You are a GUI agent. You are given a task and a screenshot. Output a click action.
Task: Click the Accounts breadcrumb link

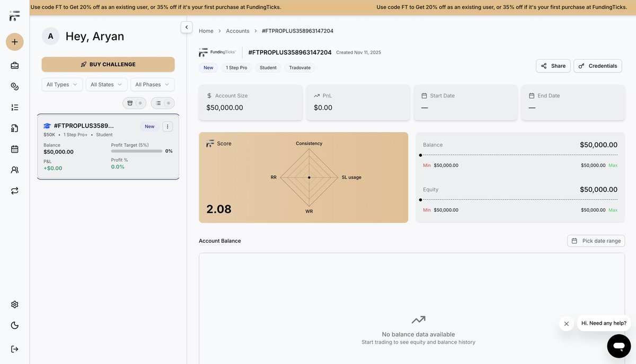(237, 31)
